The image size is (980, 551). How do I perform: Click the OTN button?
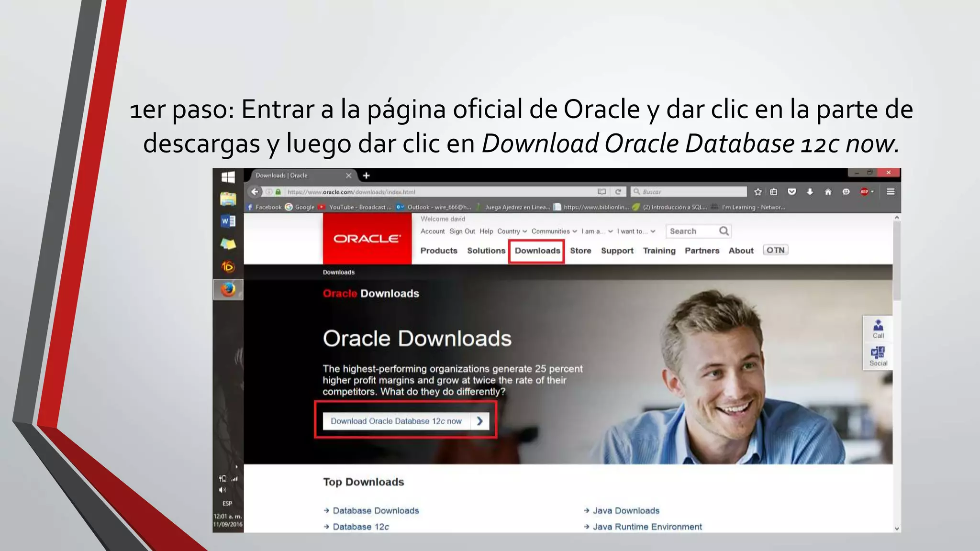(x=775, y=250)
